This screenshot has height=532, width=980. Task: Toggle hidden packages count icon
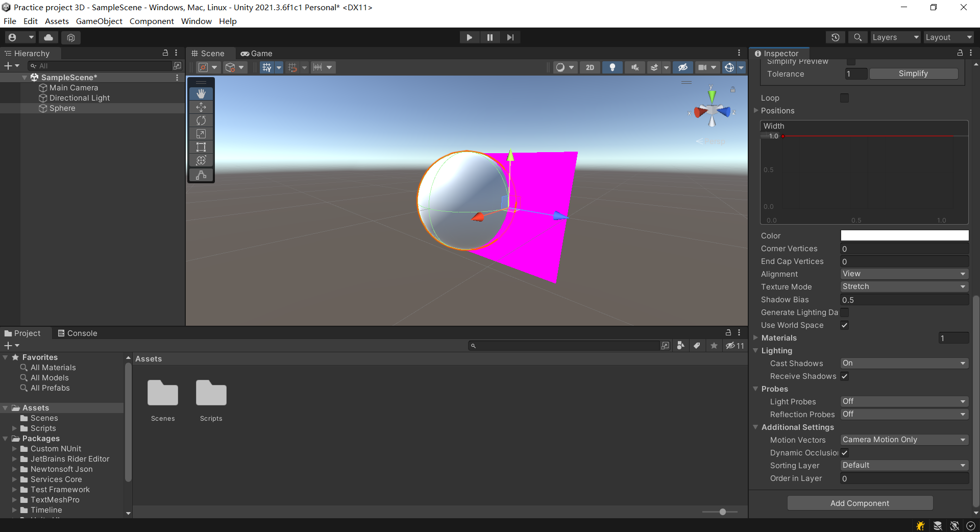[x=735, y=346]
